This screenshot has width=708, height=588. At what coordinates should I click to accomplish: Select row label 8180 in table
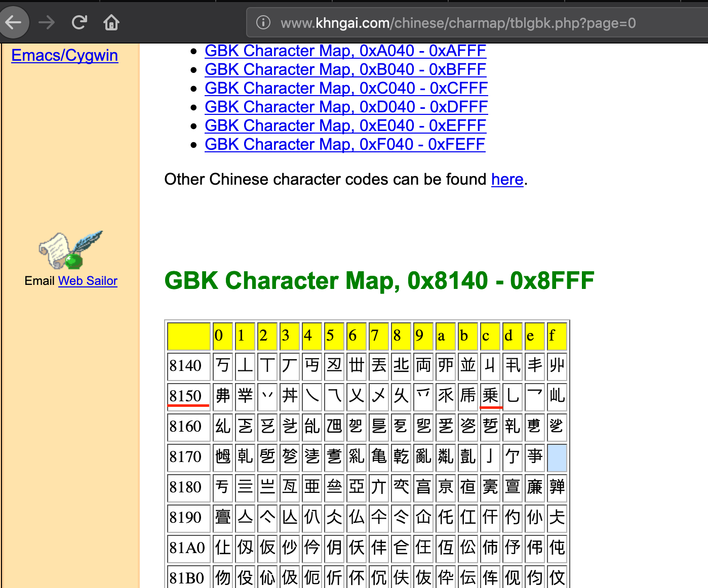[188, 487]
